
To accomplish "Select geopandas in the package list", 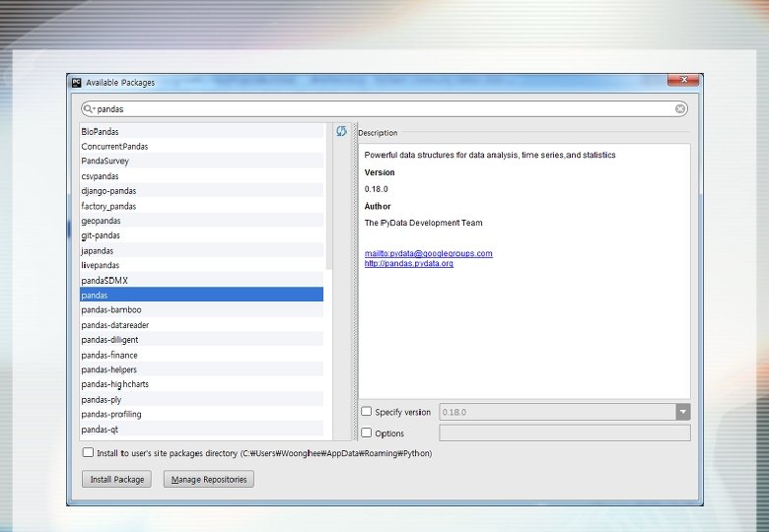I will coord(201,221).
